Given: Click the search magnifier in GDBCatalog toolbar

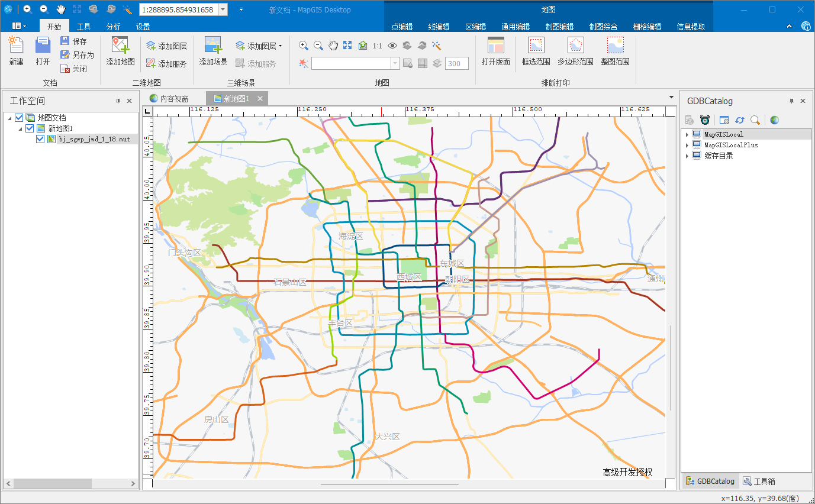Looking at the screenshot, I should pyautogui.click(x=755, y=120).
